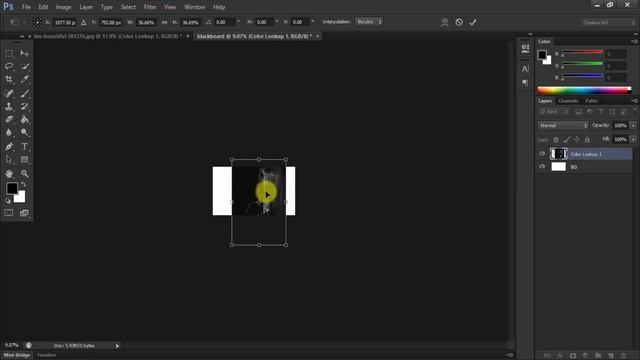
Task: Open the Opacity slider dropdown arrow
Action: coord(633,126)
